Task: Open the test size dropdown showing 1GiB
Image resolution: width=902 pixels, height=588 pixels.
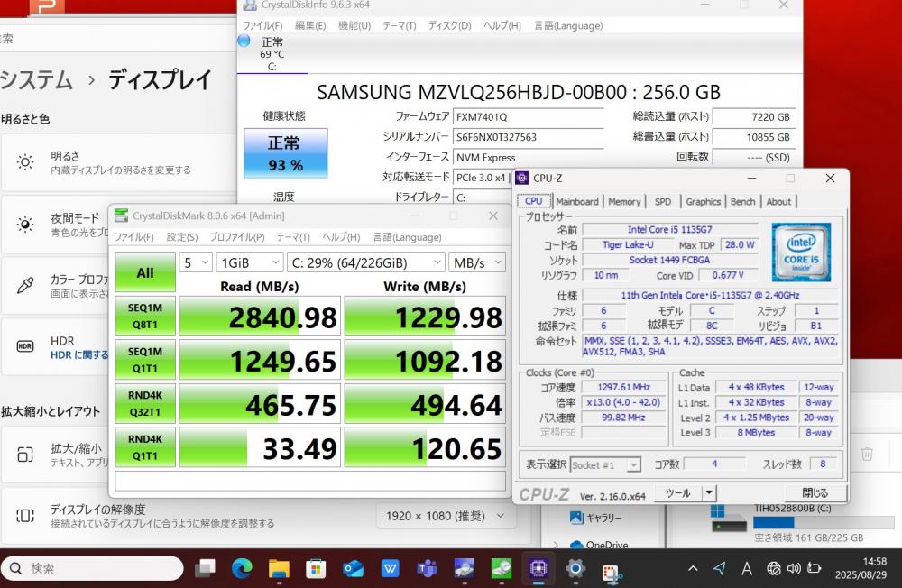Action: [250, 263]
